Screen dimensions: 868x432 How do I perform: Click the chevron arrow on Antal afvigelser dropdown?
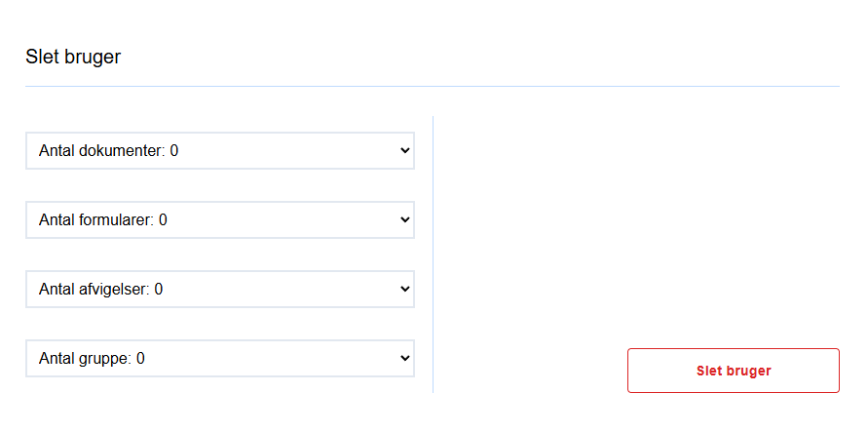point(404,289)
